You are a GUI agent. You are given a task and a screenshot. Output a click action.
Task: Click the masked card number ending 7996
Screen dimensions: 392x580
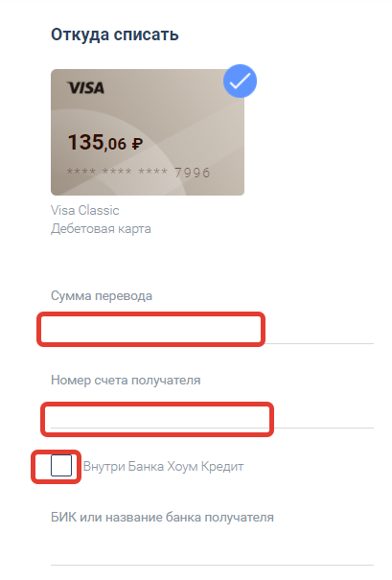[x=138, y=173]
